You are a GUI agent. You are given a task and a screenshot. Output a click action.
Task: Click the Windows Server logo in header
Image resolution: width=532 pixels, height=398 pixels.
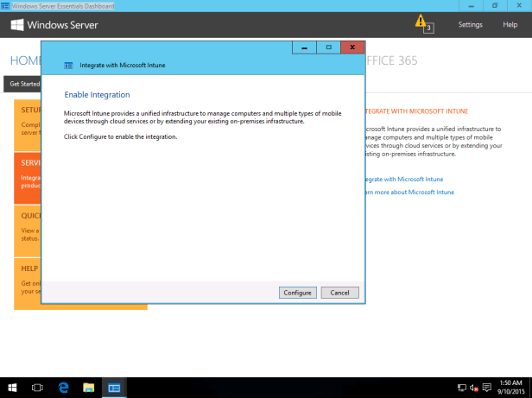coord(54,25)
